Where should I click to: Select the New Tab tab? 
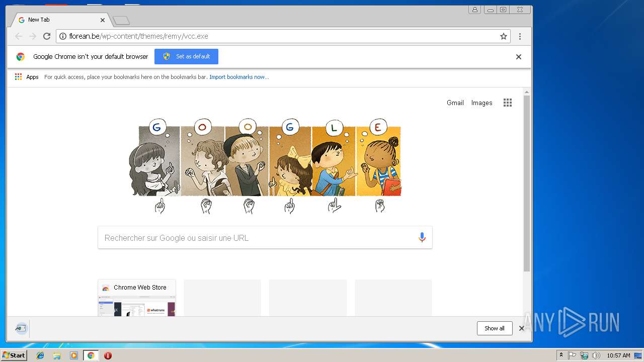(x=60, y=20)
